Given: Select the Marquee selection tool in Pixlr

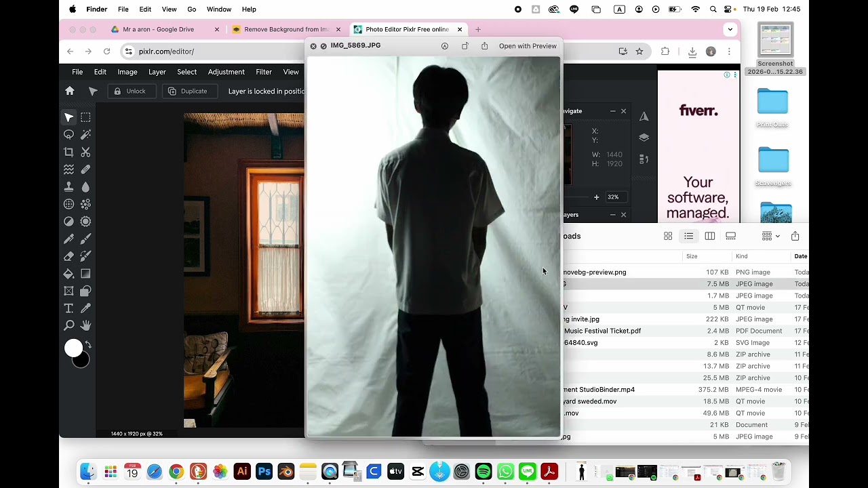Looking at the screenshot, I should (85, 117).
